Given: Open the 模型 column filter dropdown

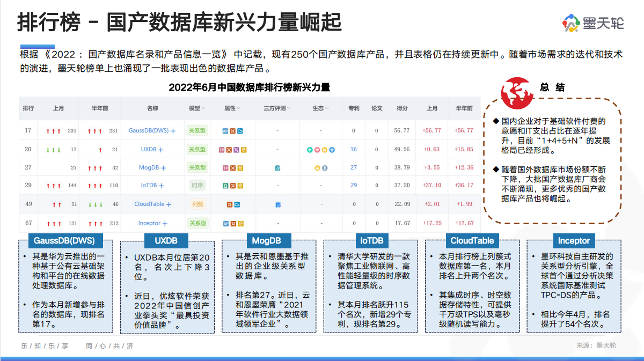Looking at the screenshot, I should [203, 108].
